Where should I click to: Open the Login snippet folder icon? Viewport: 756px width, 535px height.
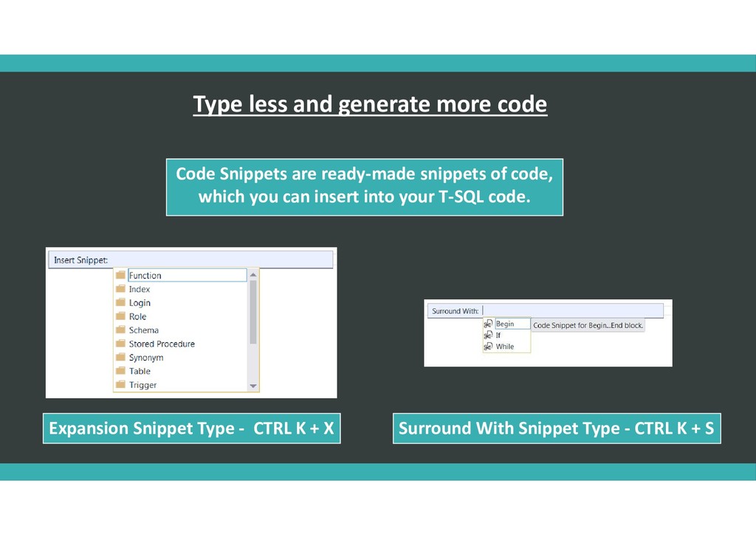click(x=120, y=302)
